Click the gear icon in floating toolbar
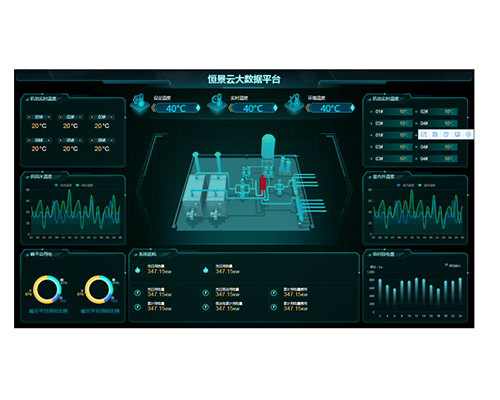This screenshot has width=500, height=400. point(468,134)
